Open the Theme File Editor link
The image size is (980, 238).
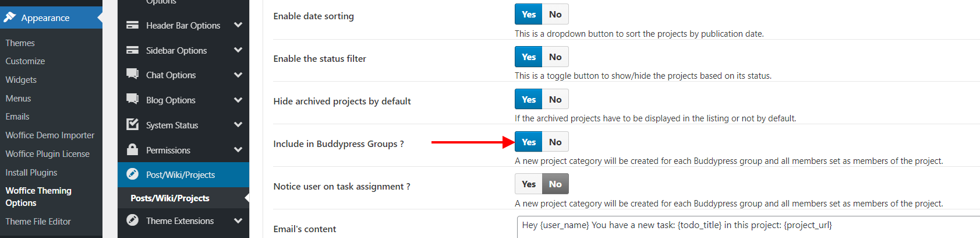(x=38, y=222)
